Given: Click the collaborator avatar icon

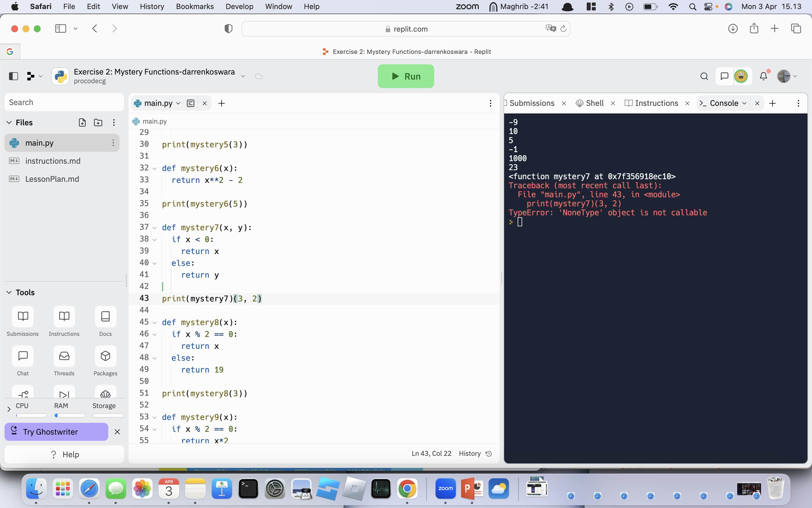Looking at the screenshot, I should coord(741,76).
